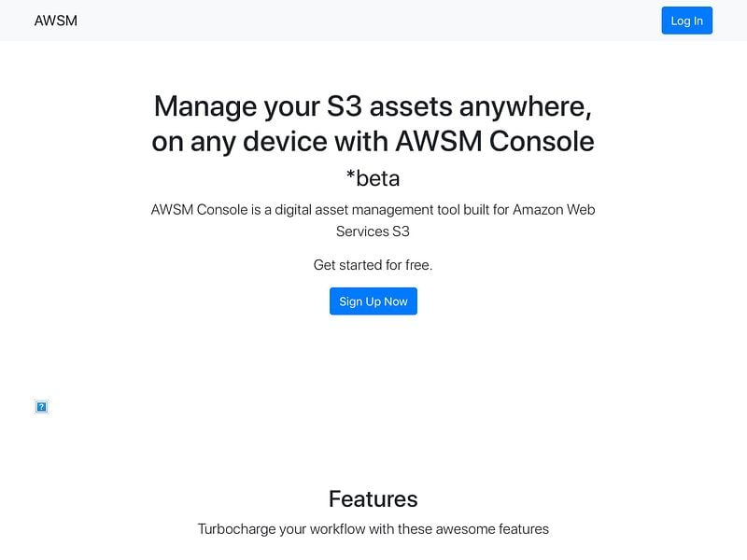
Task: Click the Log In button
Action: click(686, 21)
